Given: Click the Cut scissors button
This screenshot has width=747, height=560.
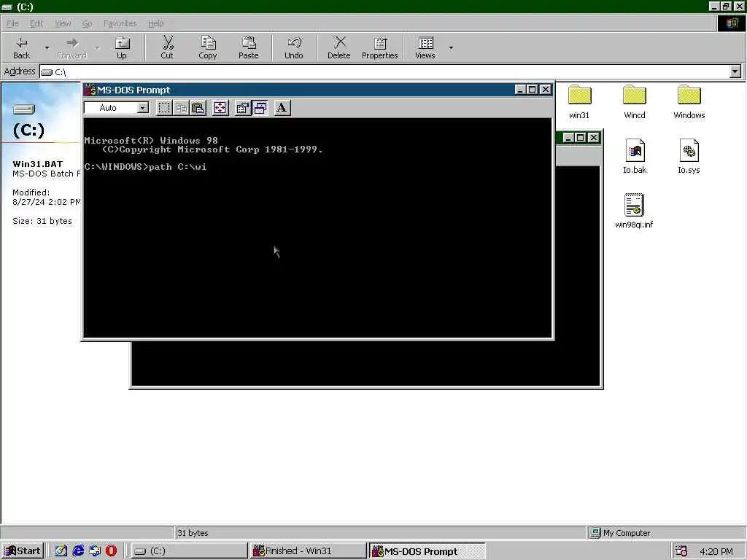Looking at the screenshot, I should (167, 48).
